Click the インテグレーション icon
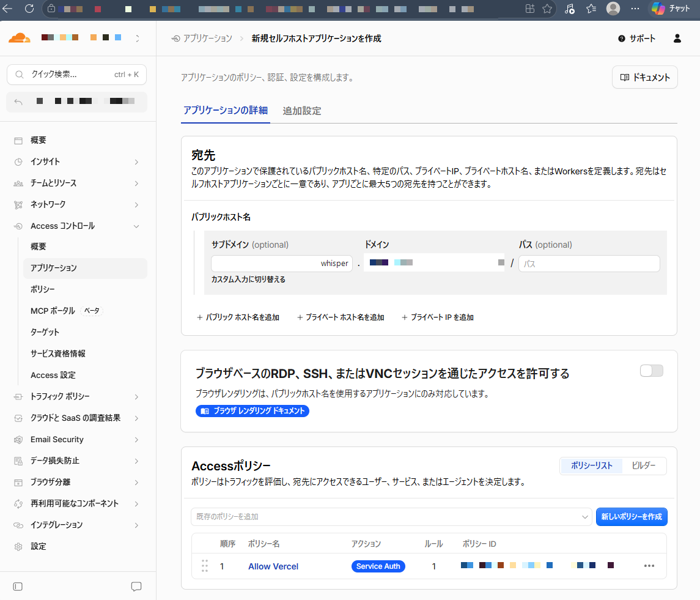 click(18, 525)
